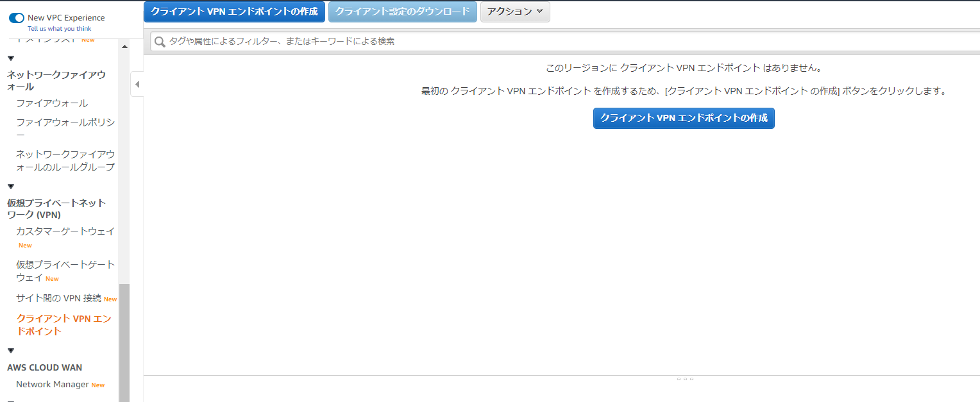Viewport: 980px width, 402px height.
Task: Open the アクション dropdown menu
Action: [x=514, y=12]
